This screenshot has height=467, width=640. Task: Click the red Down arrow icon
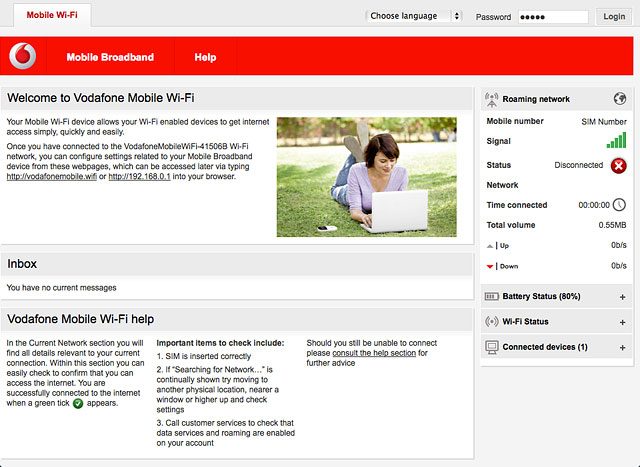(490, 267)
